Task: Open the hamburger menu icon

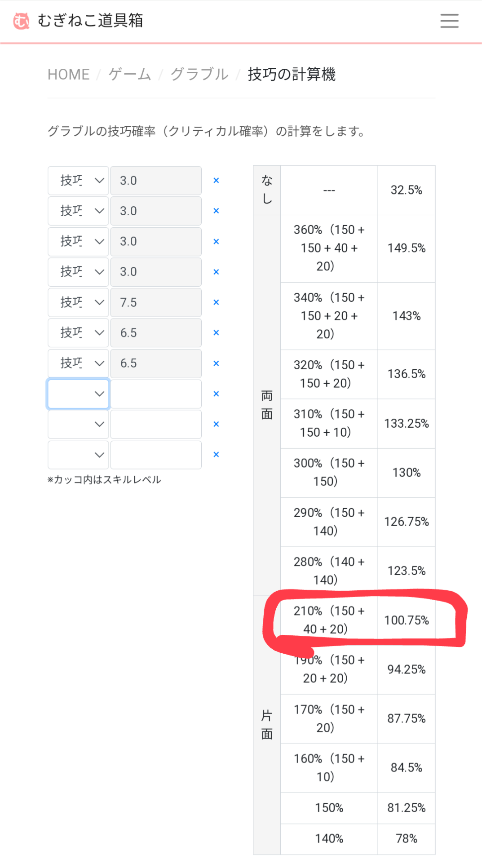Action: click(x=449, y=21)
